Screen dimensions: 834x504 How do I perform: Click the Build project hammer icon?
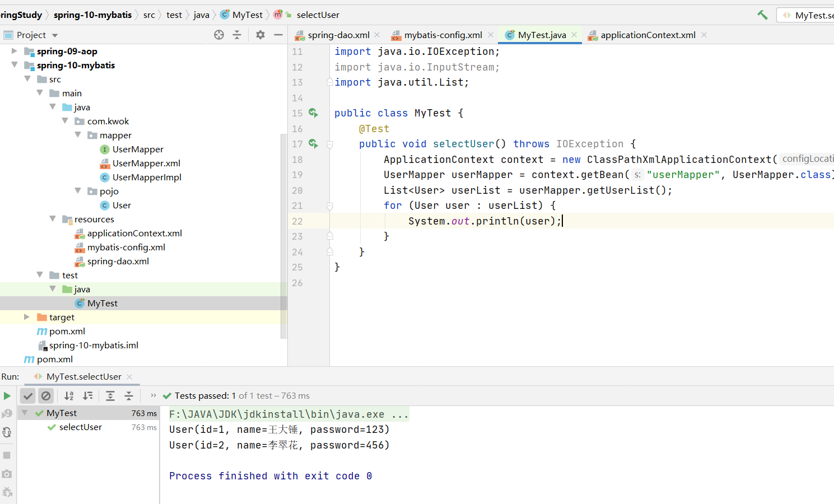[762, 15]
